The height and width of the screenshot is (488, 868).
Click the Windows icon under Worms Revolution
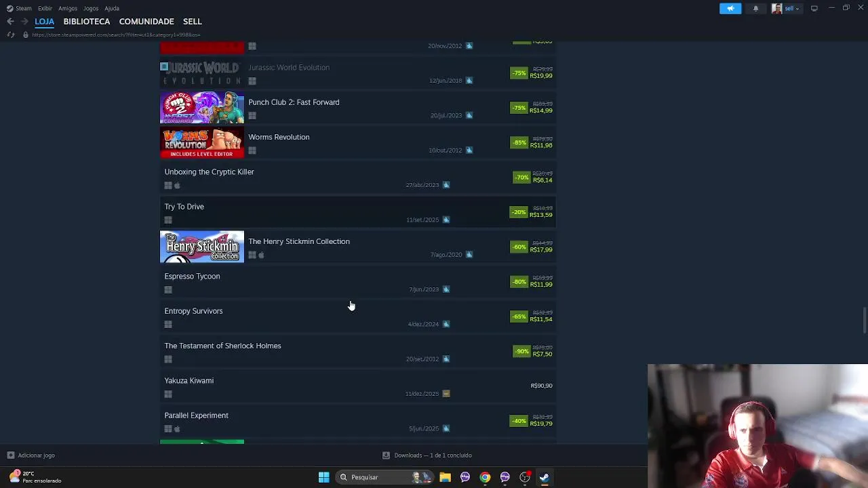(x=252, y=150)
